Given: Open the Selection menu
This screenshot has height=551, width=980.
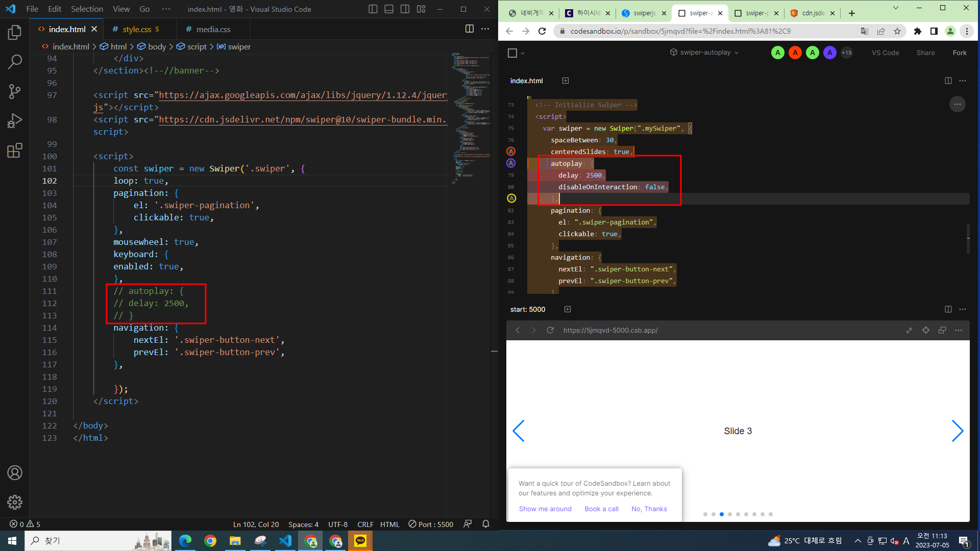Looking at the screenshot, I should pyautogui.click(x=87, y=9).
